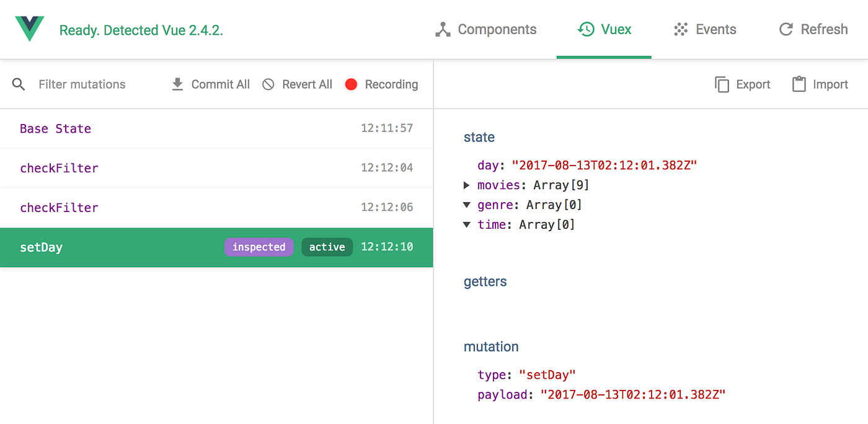
Task: Switch to the Components tab
Action: click(x=486, y=29)
